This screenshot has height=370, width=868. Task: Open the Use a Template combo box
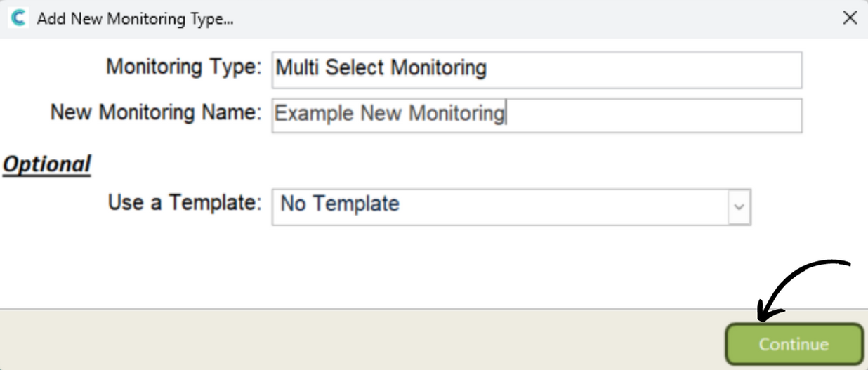click(x=511, y=206)
